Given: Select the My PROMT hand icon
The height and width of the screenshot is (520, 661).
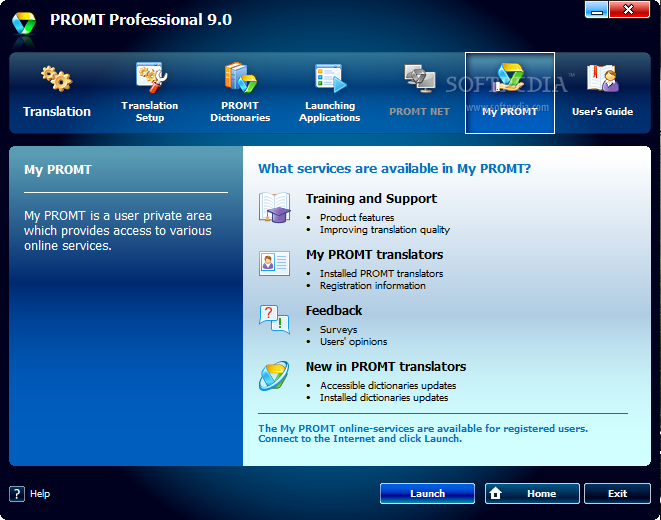Looking at the screenshot, I should point(510,77).
